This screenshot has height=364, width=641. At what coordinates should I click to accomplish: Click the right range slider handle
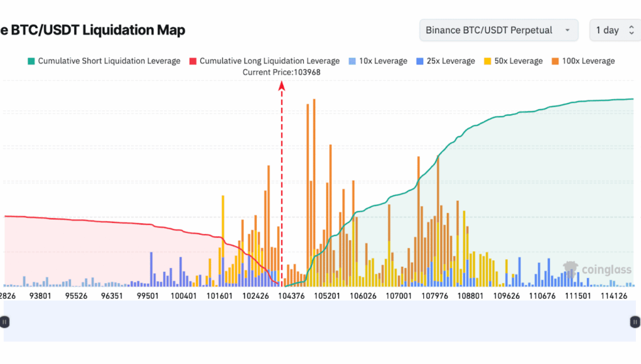pyautogui.click(x=634, y=321)
